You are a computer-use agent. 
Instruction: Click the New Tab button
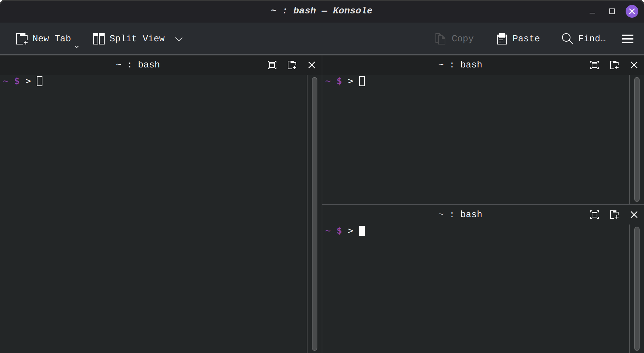pos(43,39)
